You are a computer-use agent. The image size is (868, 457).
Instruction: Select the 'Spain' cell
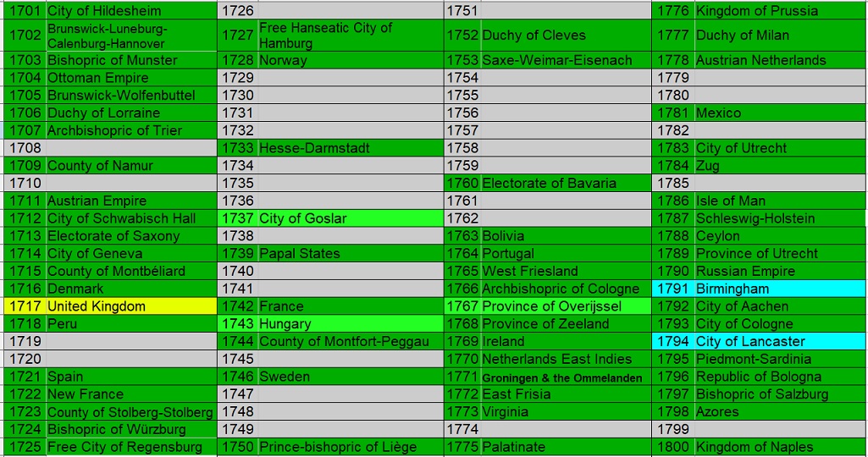click(131, 377)
